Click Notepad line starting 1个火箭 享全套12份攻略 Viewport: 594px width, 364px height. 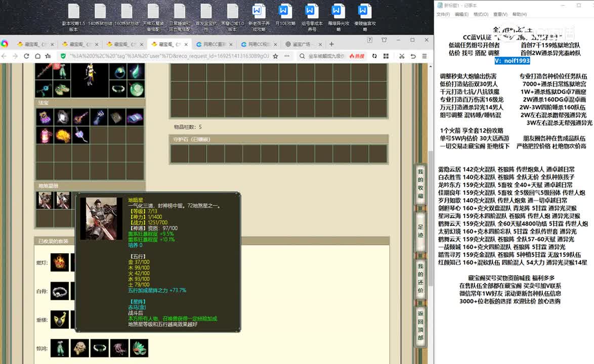tap(471, 130)
